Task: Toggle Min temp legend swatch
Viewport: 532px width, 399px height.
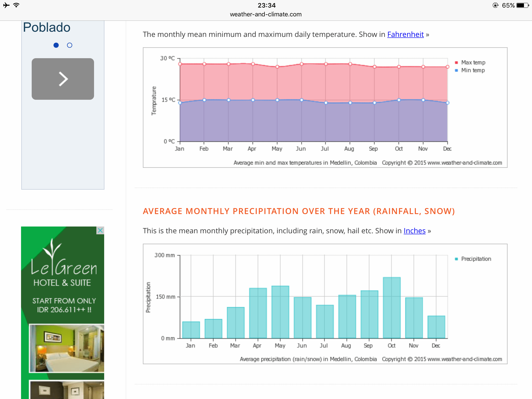Action: point(456,70)
